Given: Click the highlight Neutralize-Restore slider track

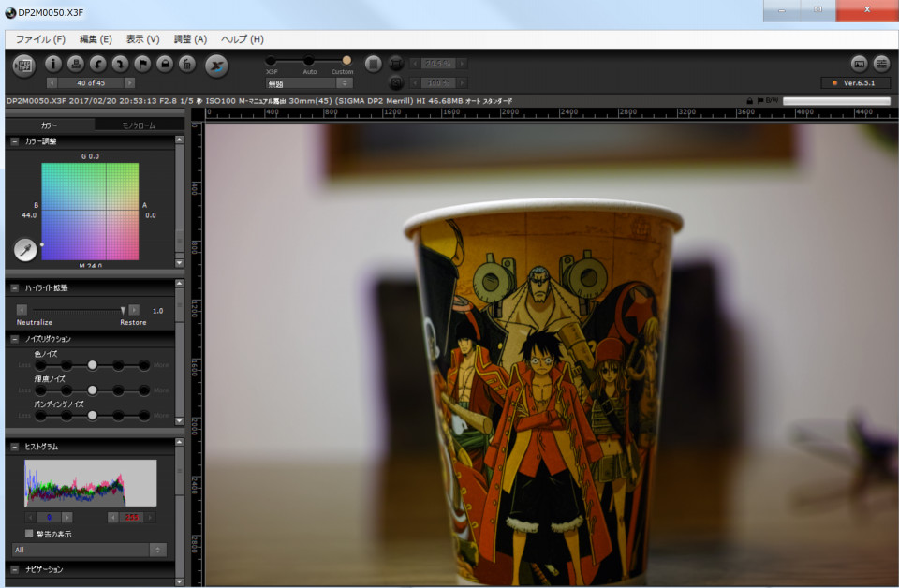Looking at the screenshot, I should coord(78,310).
